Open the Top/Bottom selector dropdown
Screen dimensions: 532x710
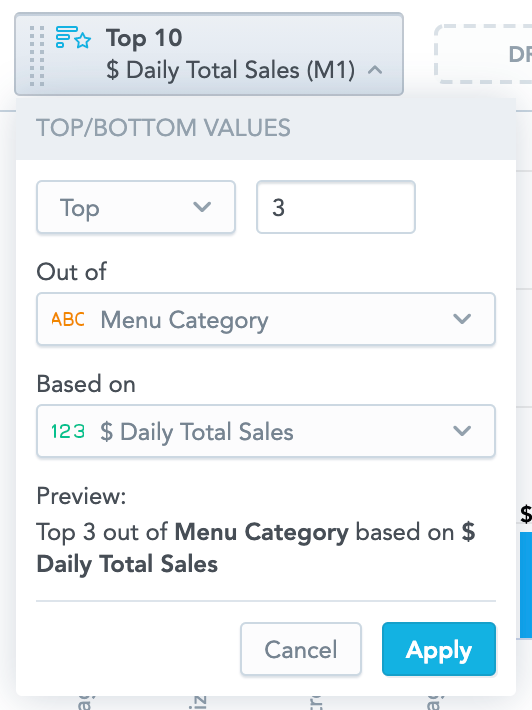pos(136,207)
